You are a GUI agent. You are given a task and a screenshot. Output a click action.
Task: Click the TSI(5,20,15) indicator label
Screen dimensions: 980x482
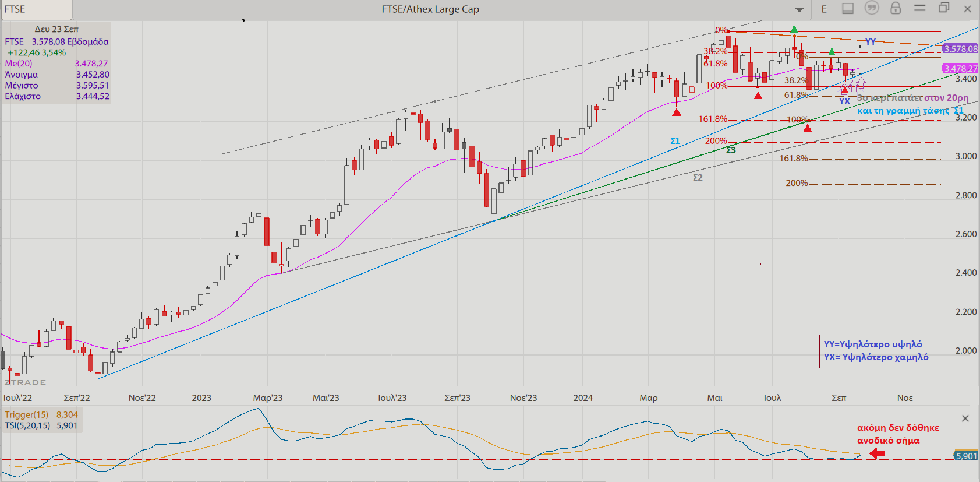coord(27,426)
